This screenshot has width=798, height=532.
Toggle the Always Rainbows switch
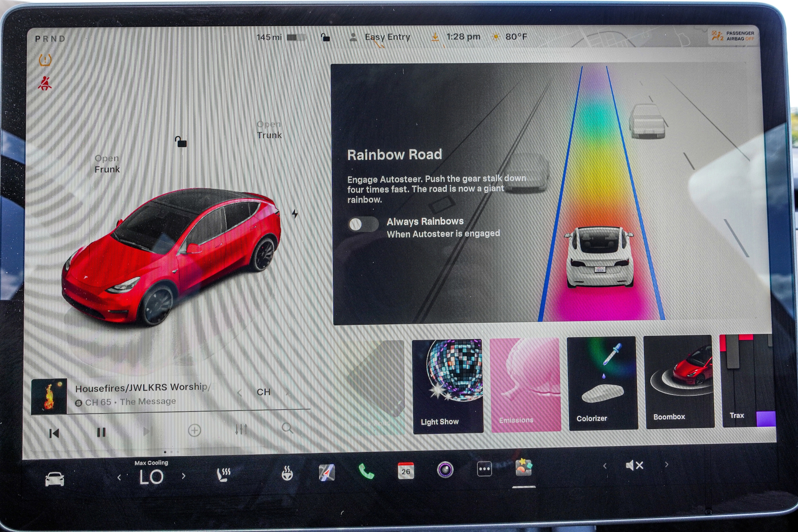click(x=363, y=224)
